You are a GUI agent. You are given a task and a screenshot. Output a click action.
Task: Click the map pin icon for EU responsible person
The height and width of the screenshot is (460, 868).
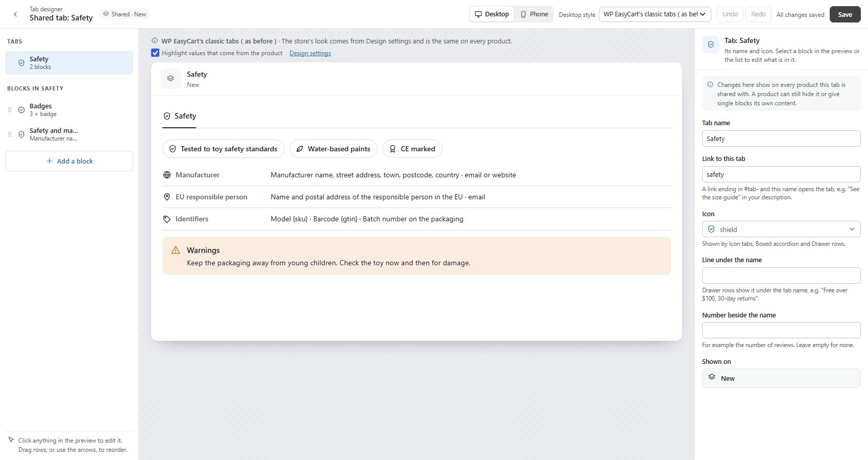click(x=167, y=197)
